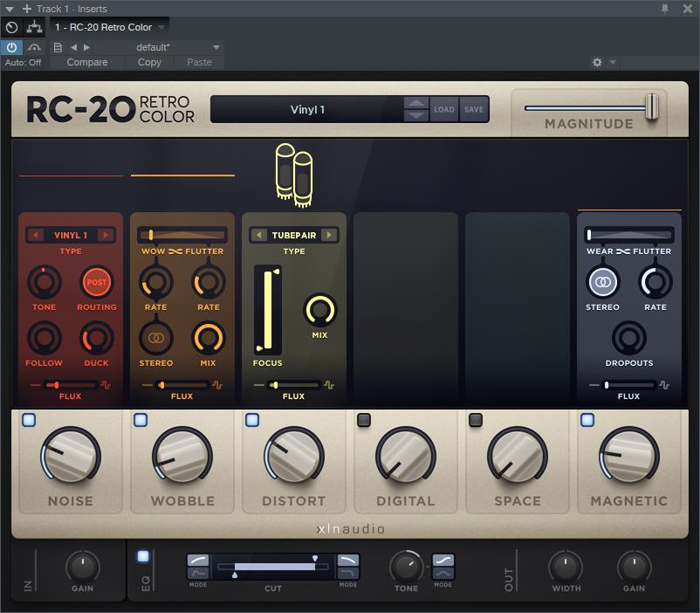Click the Magnetic DROPOUTS knob

coord(629,338)
